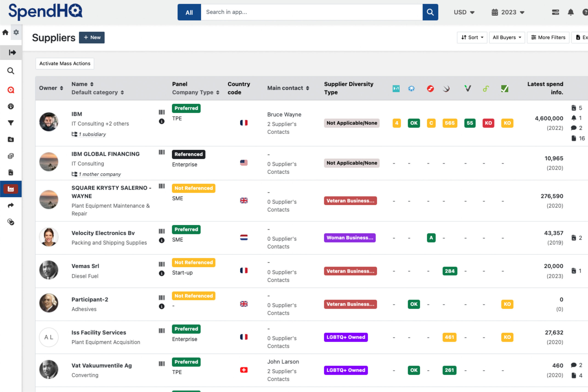Sort table by Owner column
This screenshot has height=392, width=588.
51,88
